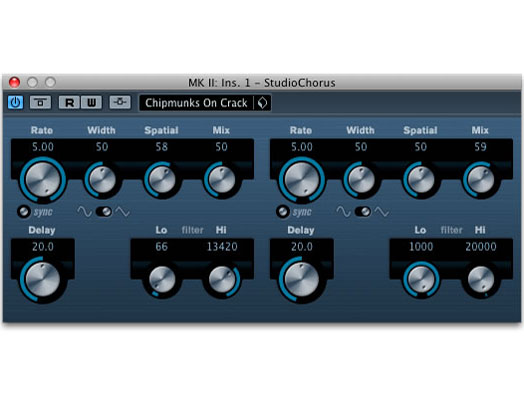524x393 pixels.
Task: Click left Delay value 20.0 field
Action: [43, 247]
